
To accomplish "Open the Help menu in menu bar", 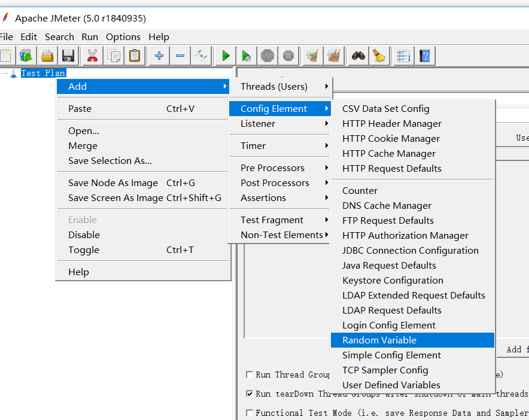I will 159,36.
